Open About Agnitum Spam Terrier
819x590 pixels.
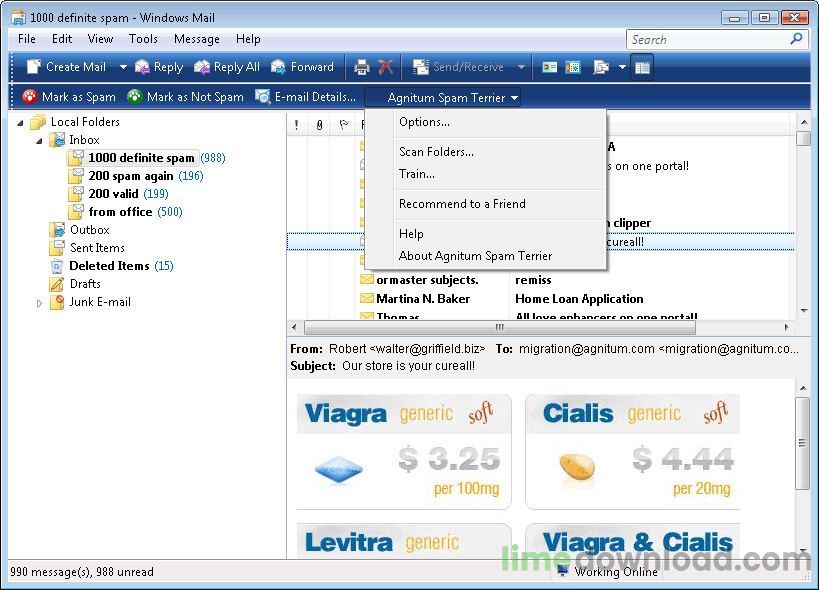click(x=475, y=256)
